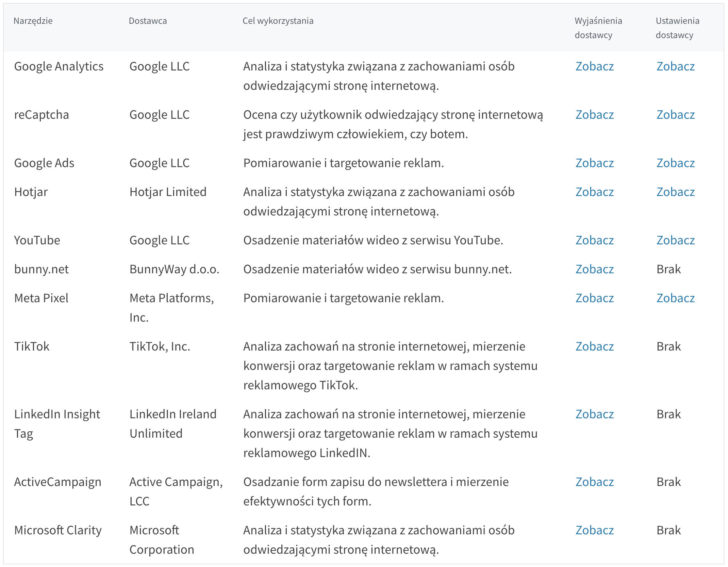Open LinkedIn Insight Tag explanation link
Screen dimensions: 728x567
(594, 414)
